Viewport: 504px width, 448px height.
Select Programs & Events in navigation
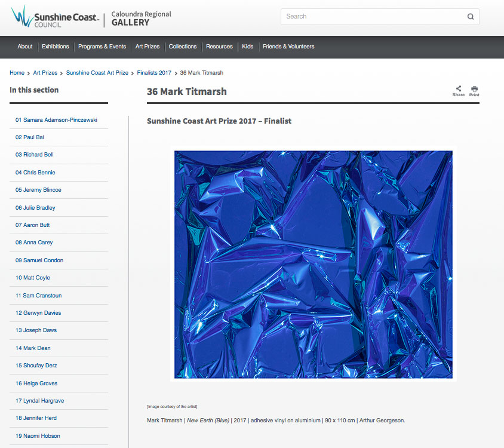[x=102, y=47]
